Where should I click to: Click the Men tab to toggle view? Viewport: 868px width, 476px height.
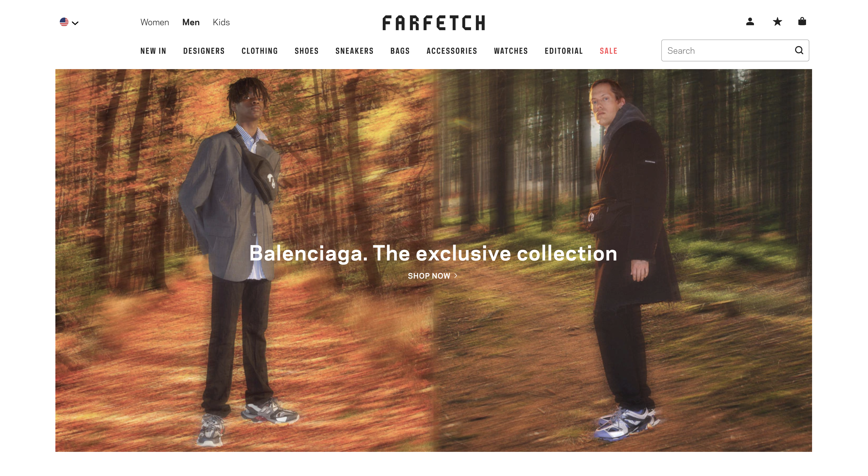[x=190, y=22]
